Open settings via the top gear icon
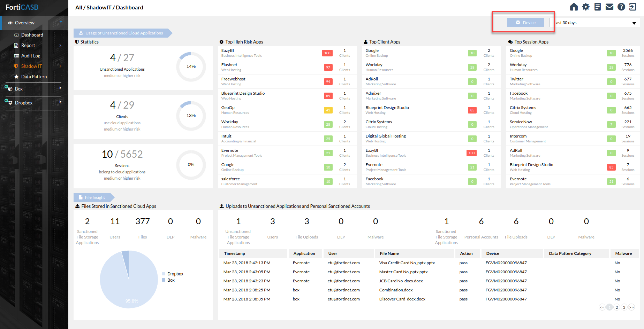Screen dimensions: 644x329 coord(586,7)
